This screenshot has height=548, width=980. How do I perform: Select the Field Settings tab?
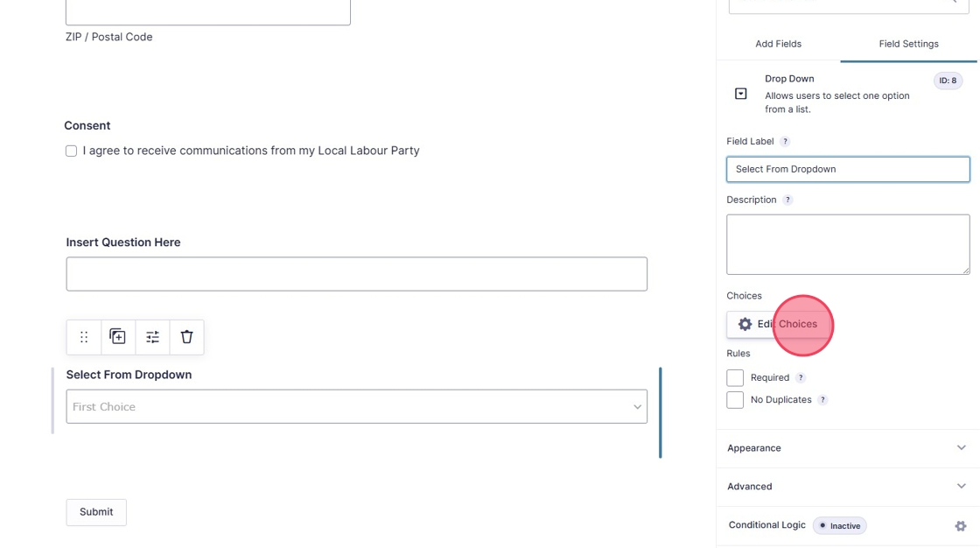pyautogui.click(x=909, y=44)
